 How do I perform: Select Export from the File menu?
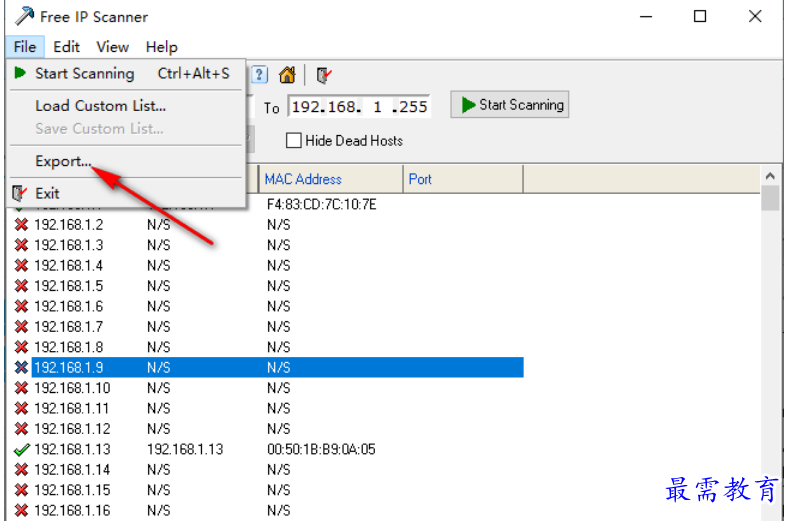click(125, 161)
